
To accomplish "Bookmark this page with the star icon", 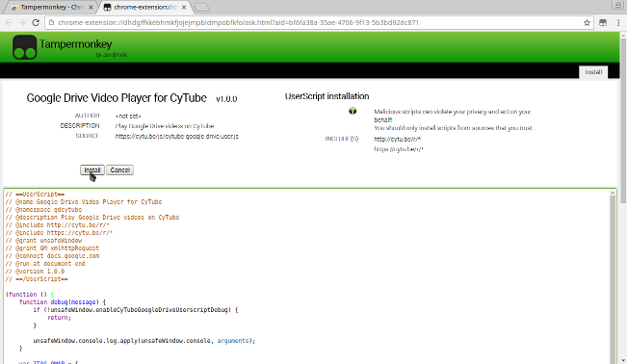I will click(x=587, y=23).
